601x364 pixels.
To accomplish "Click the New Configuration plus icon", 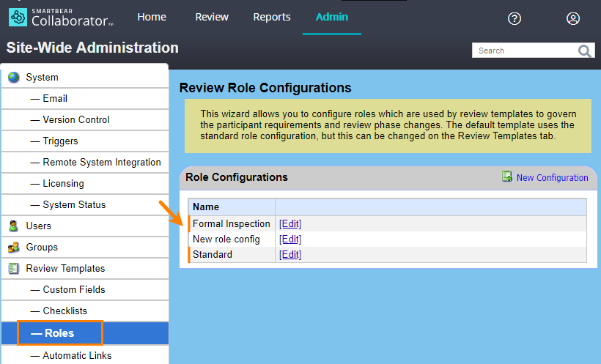I will (x=507, y=177).
